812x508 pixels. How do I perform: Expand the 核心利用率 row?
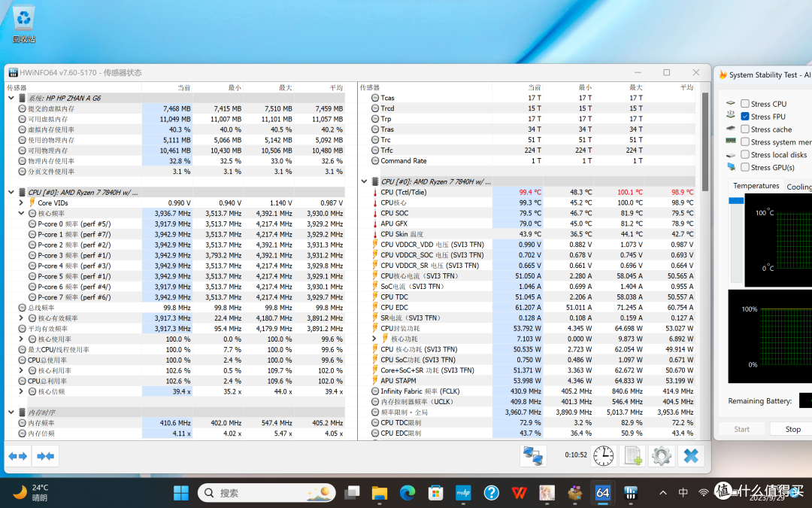pyautogui.click(x=21, y=370)
